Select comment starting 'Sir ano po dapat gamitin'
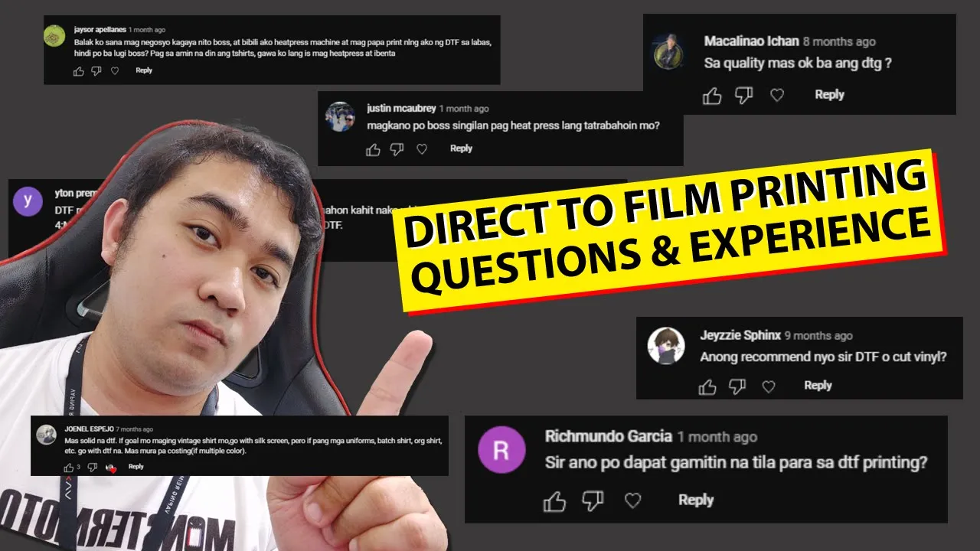 736,463
